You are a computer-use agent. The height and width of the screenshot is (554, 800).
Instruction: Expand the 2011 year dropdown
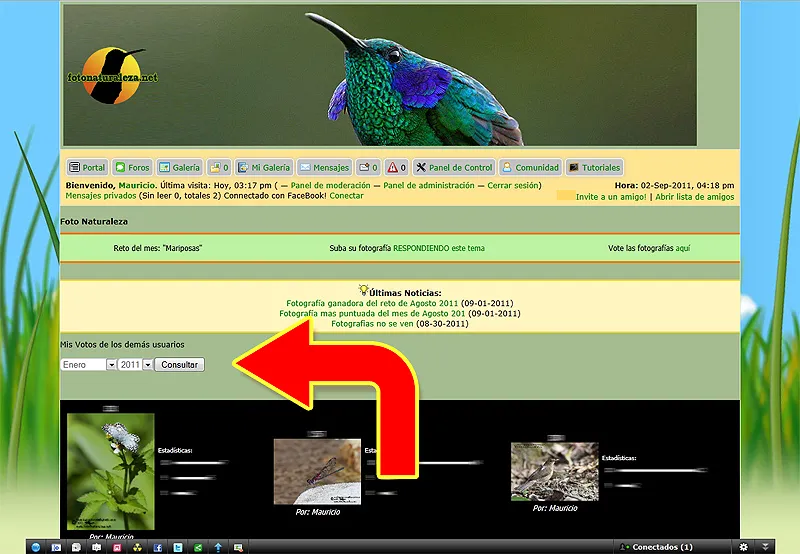148,364
